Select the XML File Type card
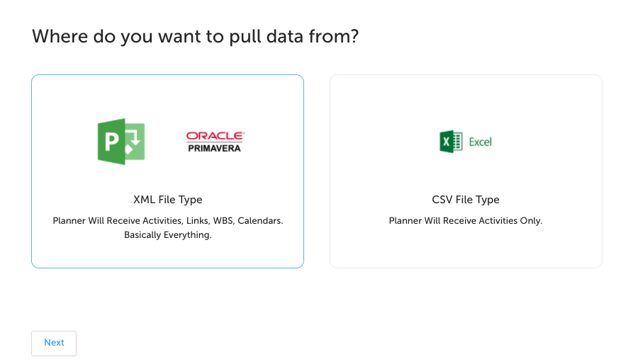This screenshot has width=633, height=364. pyautogui.click(x=167, y=171)
